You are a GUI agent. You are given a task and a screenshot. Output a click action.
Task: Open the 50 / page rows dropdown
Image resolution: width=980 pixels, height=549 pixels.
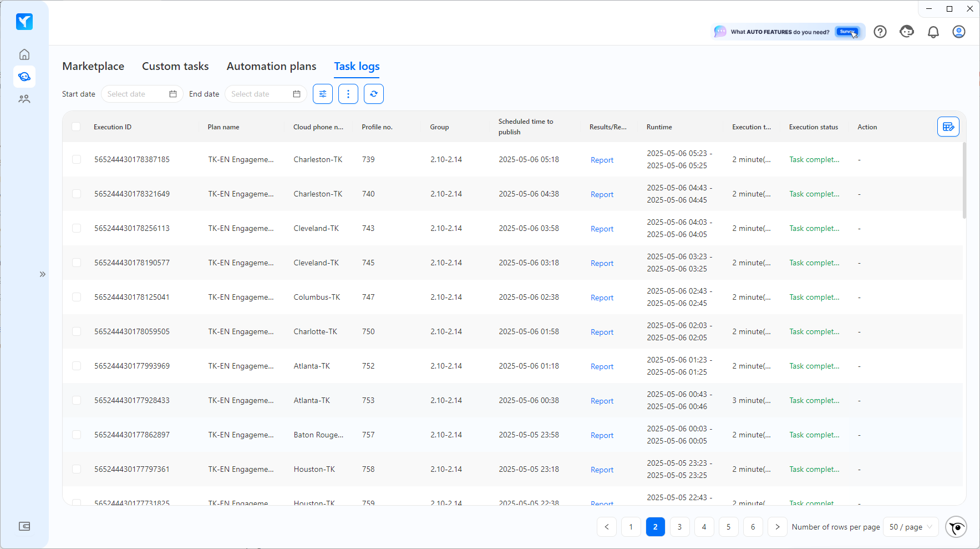point(911,527)
